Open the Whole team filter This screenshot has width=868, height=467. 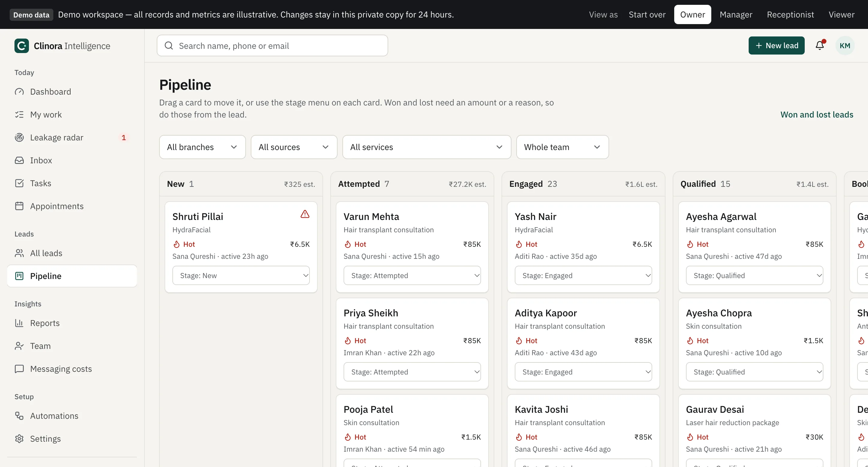tap(562, 147)
